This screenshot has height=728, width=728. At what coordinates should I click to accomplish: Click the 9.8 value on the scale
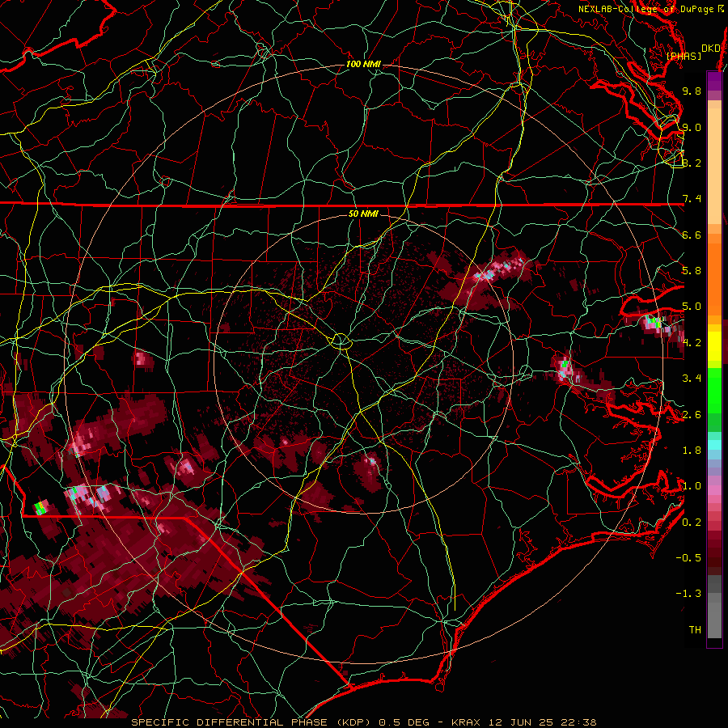(692, 91)
